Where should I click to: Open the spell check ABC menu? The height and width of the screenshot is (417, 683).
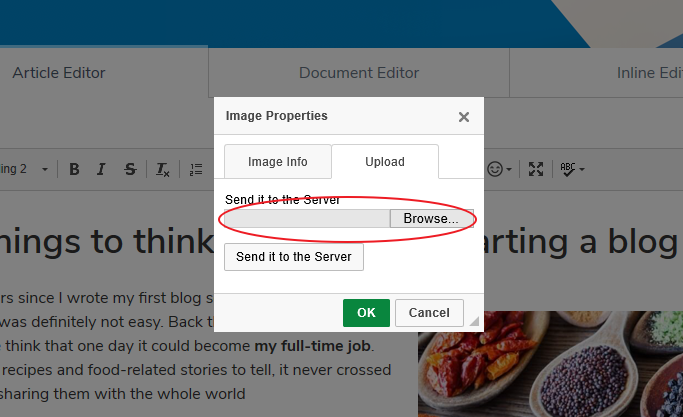pos(568,169)
